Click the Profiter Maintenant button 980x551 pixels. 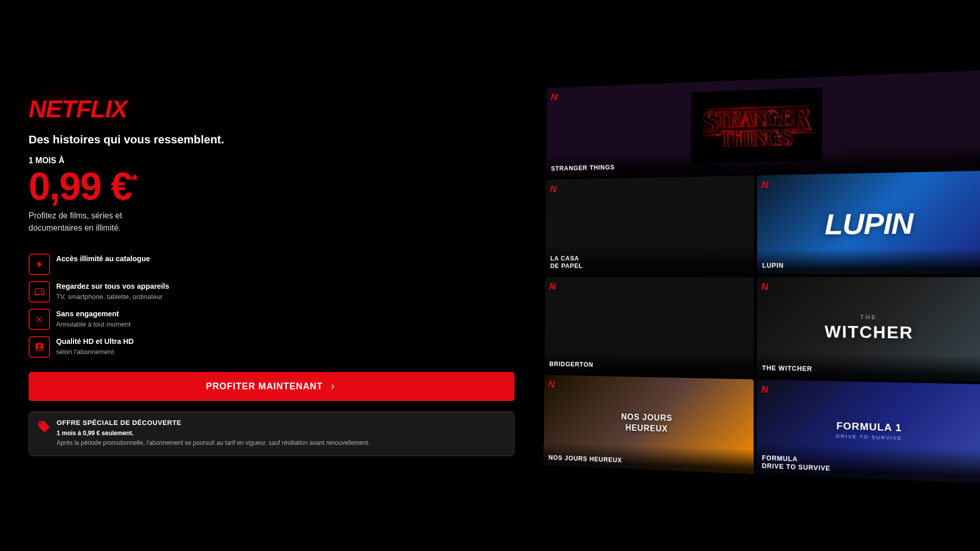coord(272,386)
